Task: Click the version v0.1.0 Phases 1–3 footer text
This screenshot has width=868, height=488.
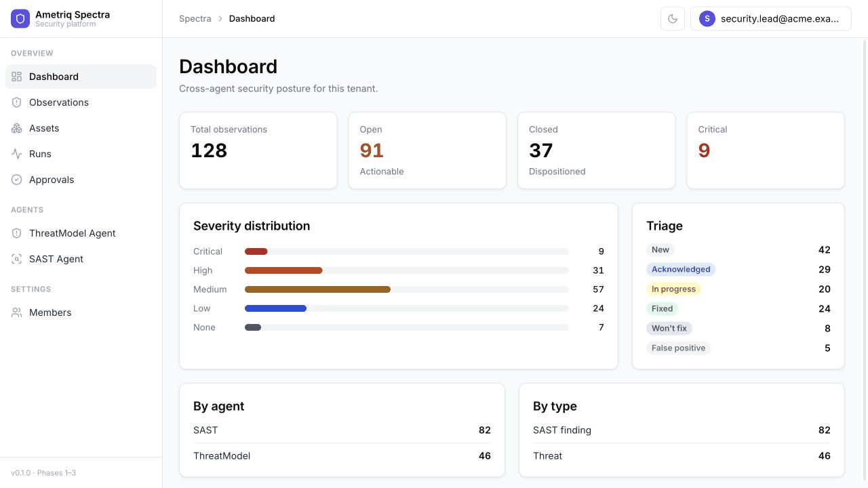Action: coord(43,472)
